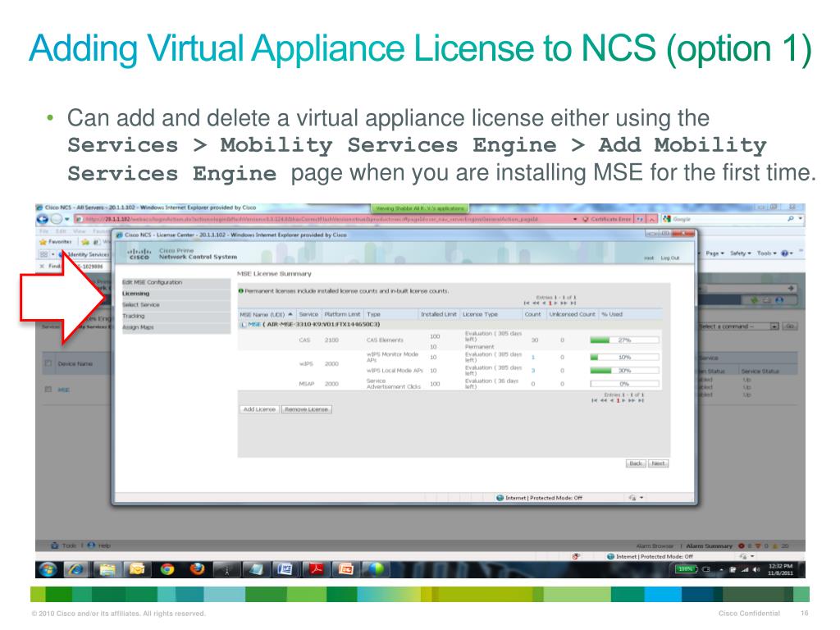Click the red critical alarm icon in Alarm Summary

coord(742,544)
